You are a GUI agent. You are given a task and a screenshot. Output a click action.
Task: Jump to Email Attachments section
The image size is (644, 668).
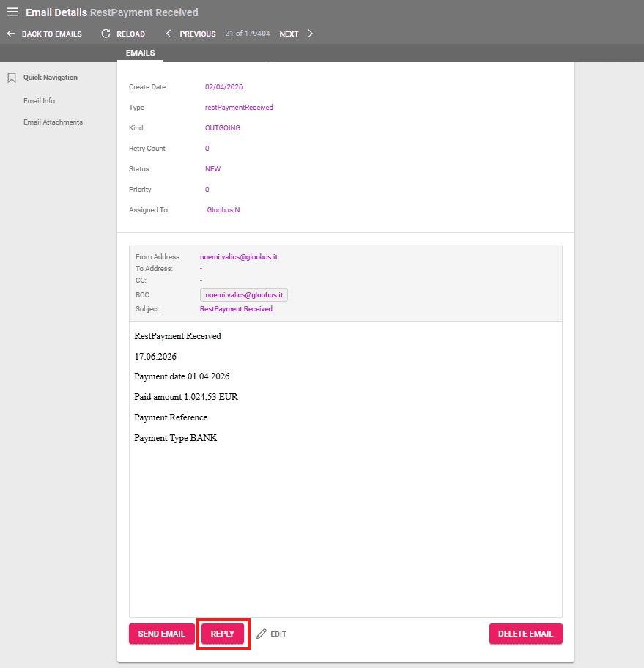53,122
